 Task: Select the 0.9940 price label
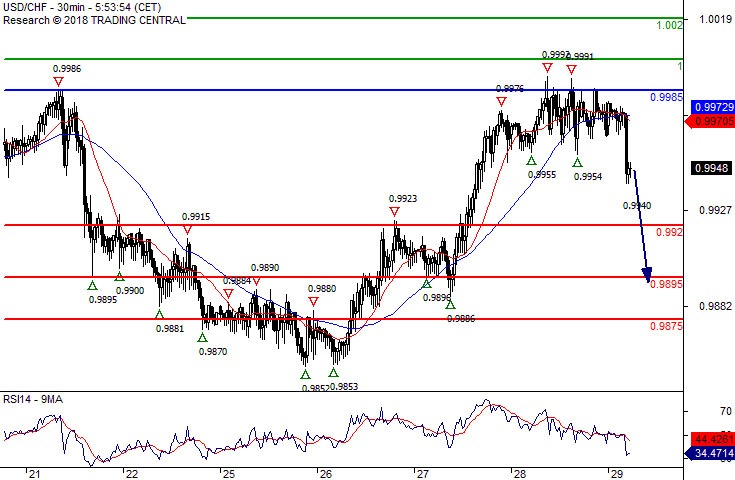coord(637,205)
